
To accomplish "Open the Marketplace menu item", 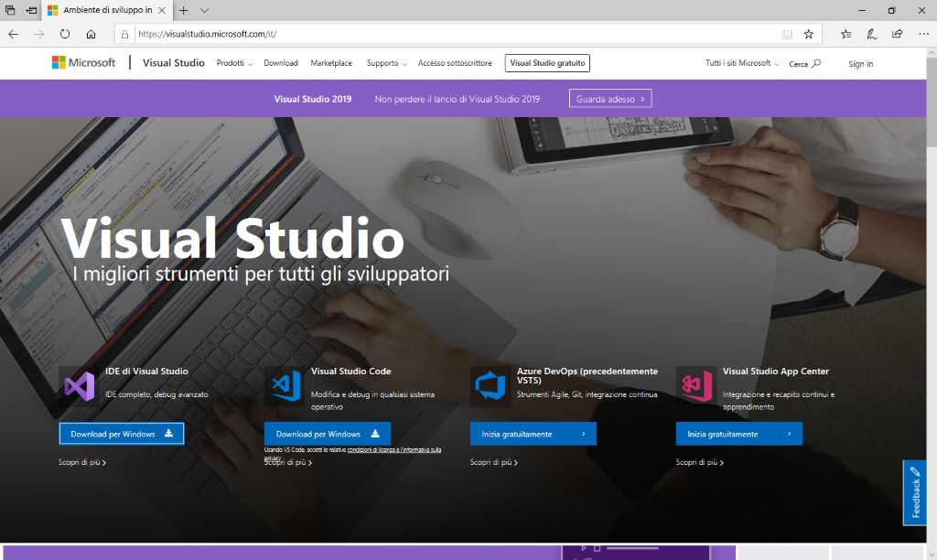I will coord(331,63).
